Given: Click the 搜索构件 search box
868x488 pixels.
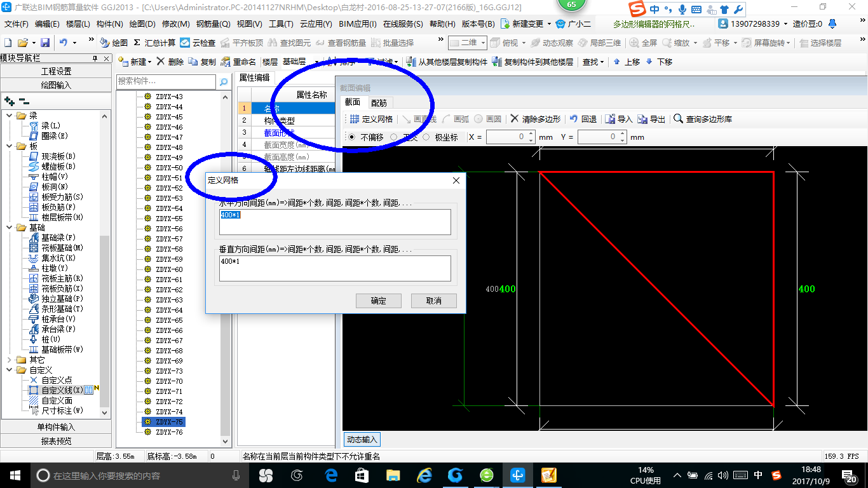Looking at the screenshot, I should click(166, 81).
